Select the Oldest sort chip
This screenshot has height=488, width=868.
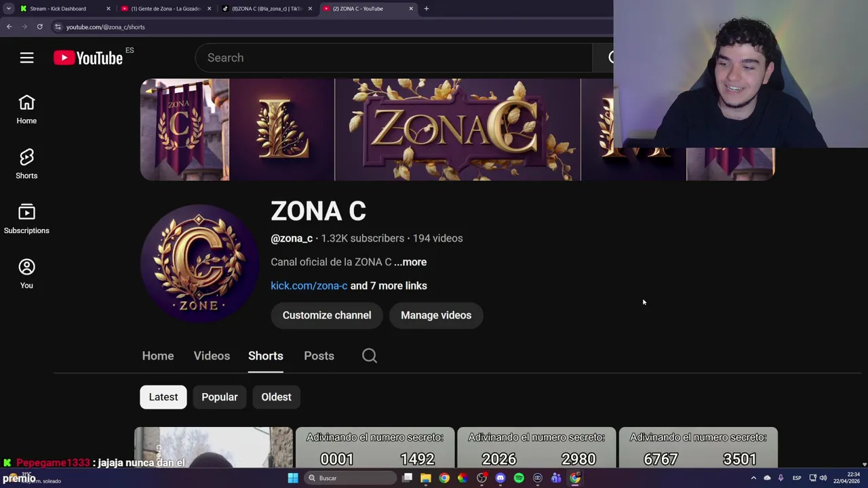point(276,396)
